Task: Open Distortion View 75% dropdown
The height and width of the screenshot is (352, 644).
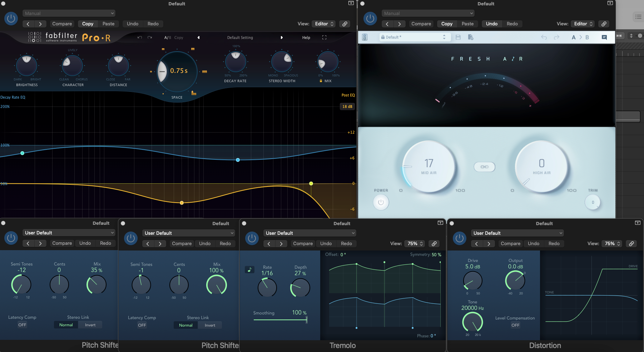Action: [x=612, y=244]
